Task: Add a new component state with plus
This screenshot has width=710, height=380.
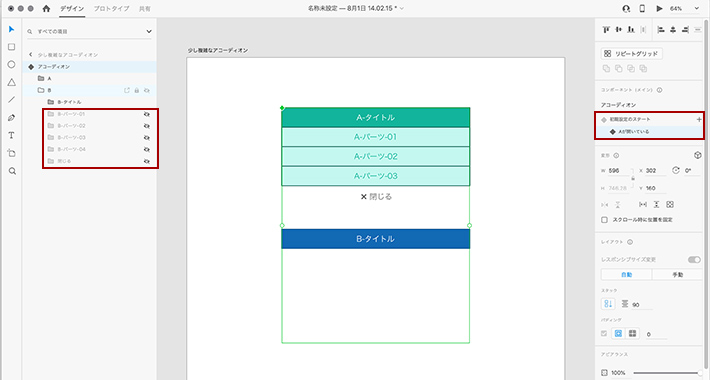Action: [699, 120]
